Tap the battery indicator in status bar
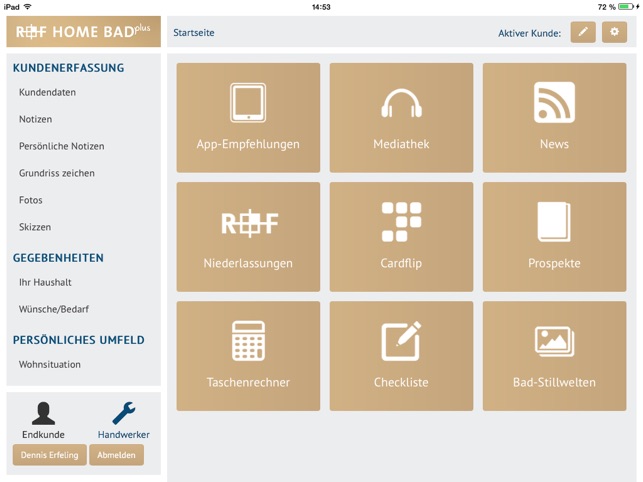The width and height of the screenshot is (643, 482). [x=626, y=7]
